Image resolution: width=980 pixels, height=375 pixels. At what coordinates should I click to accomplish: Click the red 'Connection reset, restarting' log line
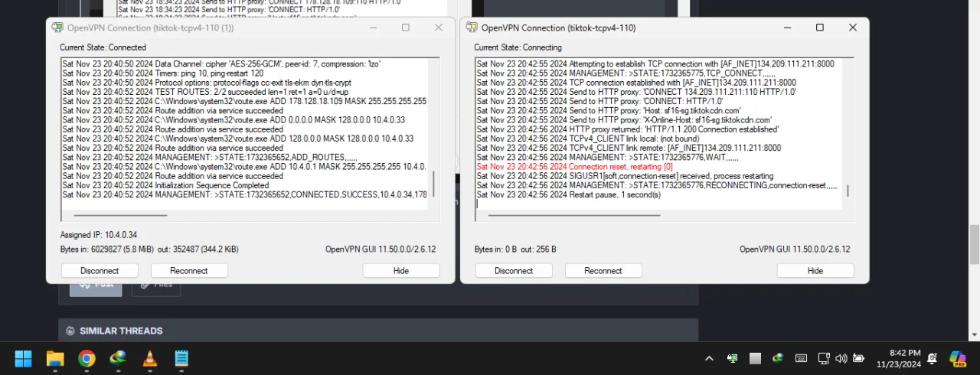574,166
